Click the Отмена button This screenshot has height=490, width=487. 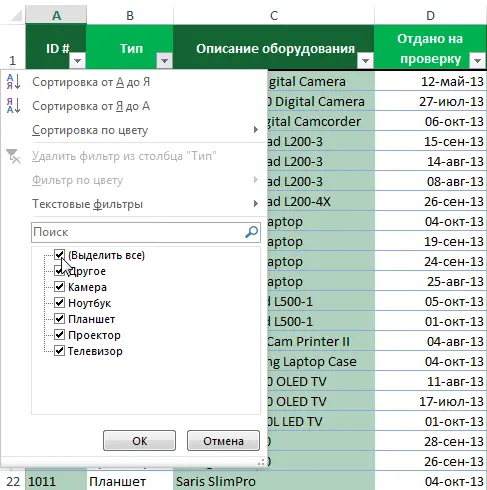[223, 441]
